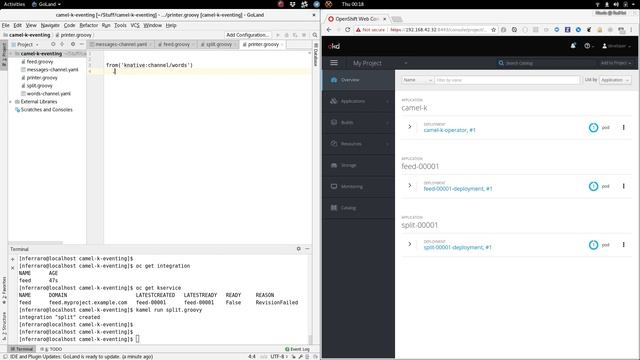The width and height of the screenshot is (640, 360).
Task: Open Builds section in OKD sidebar
Action: tap(358, 122)
